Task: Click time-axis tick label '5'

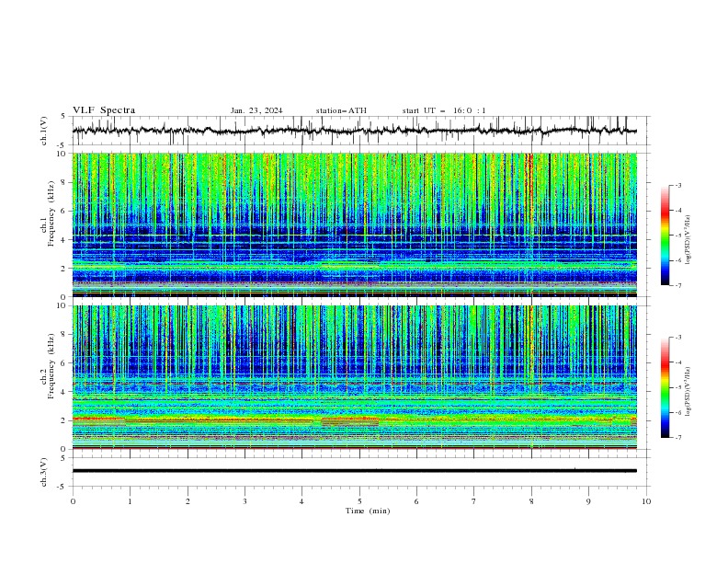Action: (x=359, y=501)
